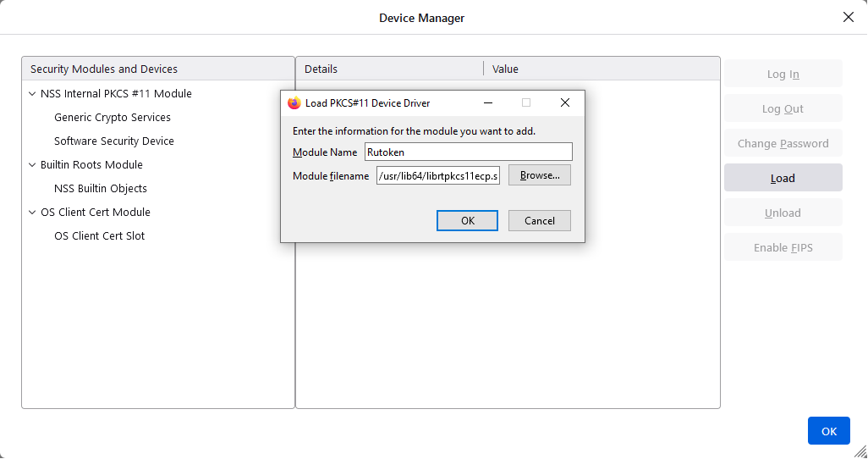Select NSS Builtin Objects entry
This screenshot has width=868, height=459.
101,189
